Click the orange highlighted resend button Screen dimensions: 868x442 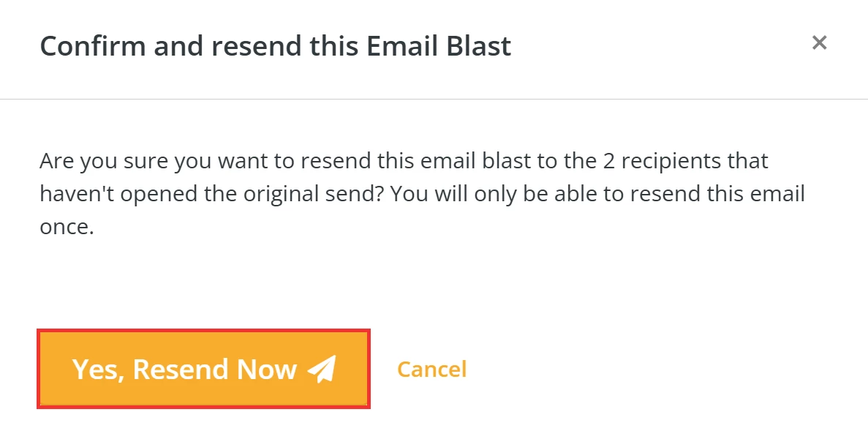coord(203,368)
